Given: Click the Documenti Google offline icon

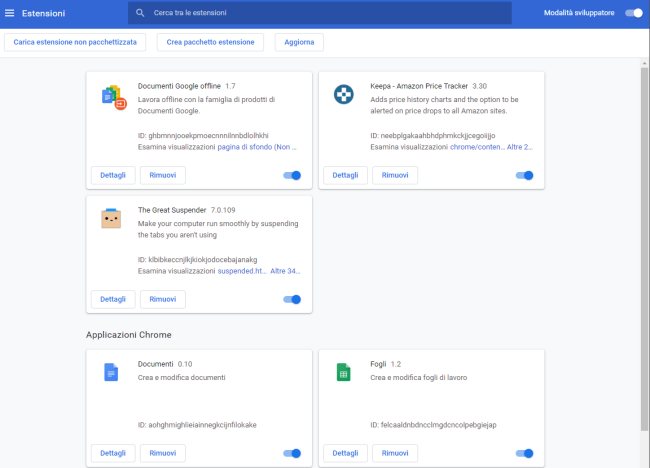Looking at the screenshot, I should [114, 97].
